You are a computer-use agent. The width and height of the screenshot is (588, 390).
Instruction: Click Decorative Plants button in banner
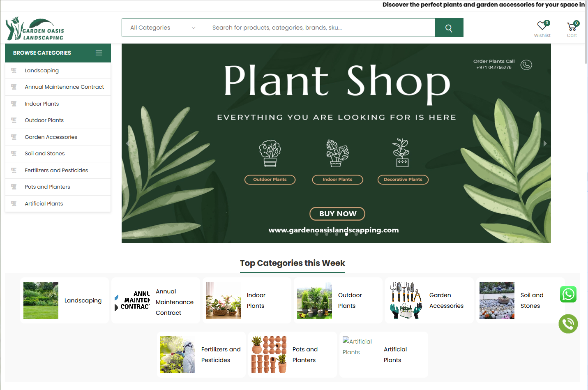[403, 180]
